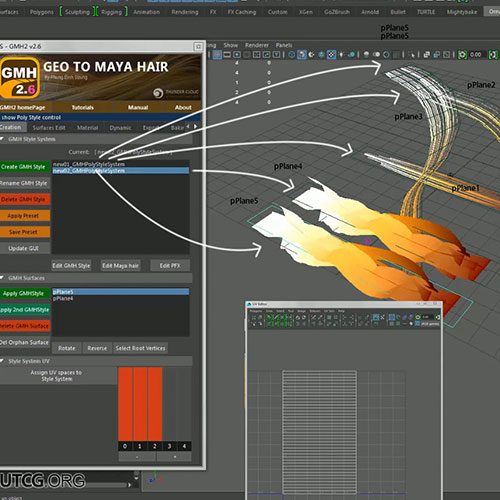The width and height of the screenshot is (500, 500).
Task: Click viewport gamma icon
Action: click(493, 54)
